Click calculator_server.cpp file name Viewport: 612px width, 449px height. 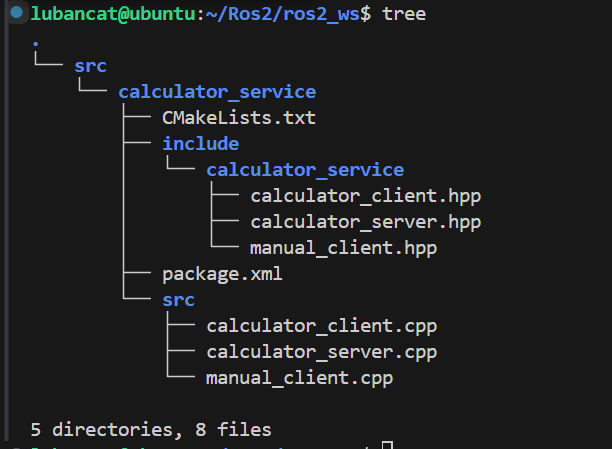322,353
